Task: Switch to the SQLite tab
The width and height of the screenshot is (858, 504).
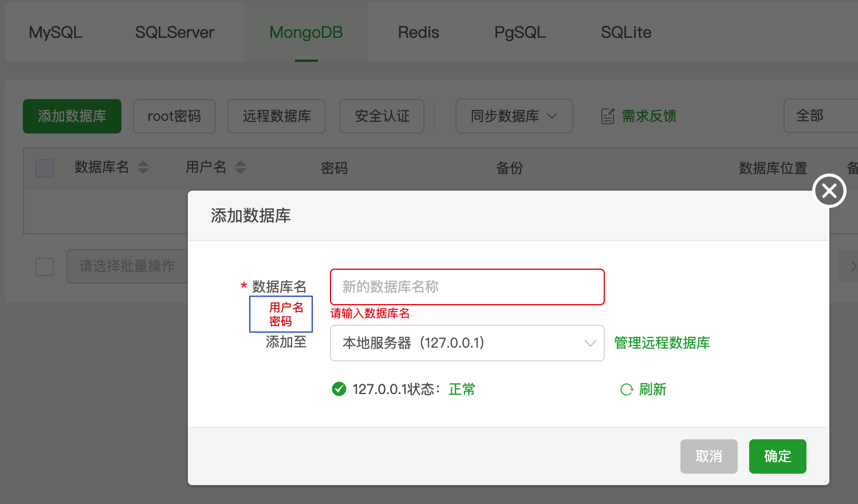Action: click(x=626, y=33)
